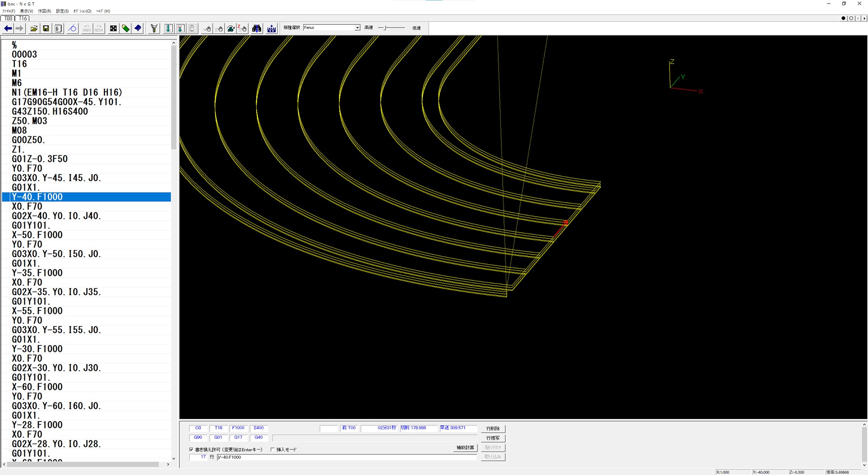
Task: Click the green tag icon
Action: (126, 28)
